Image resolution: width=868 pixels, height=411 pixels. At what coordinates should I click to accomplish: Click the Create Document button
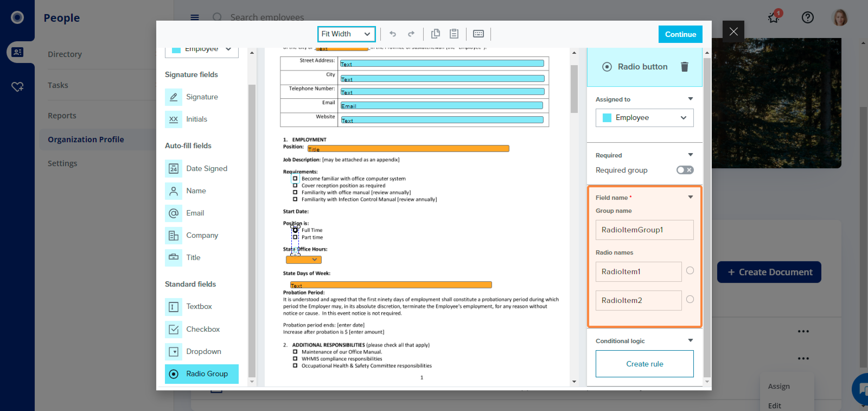tap(769, 272)
